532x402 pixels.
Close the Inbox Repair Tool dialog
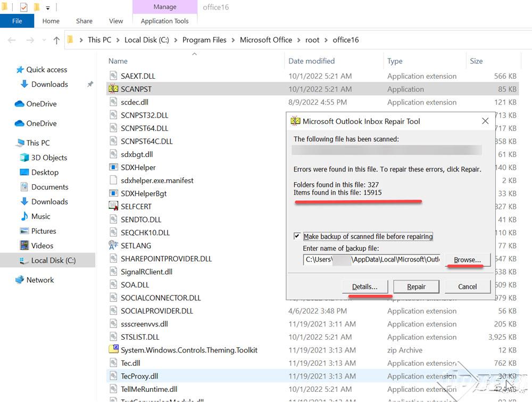485,121
